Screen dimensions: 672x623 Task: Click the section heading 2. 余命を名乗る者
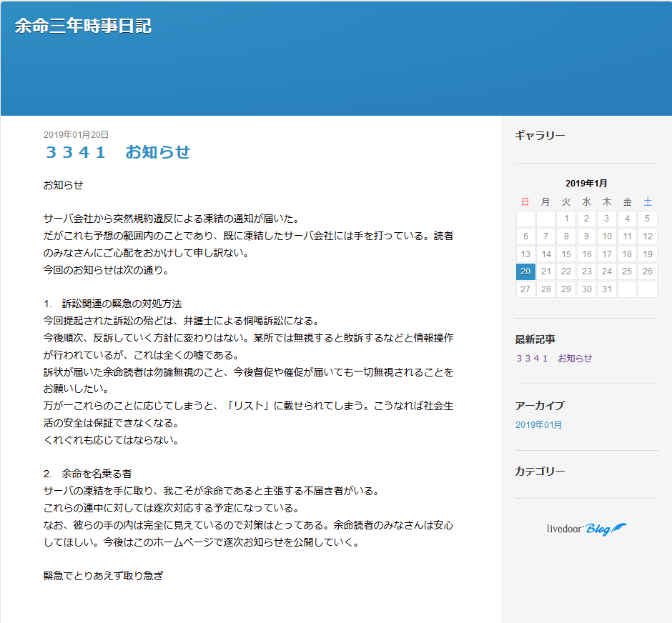(87, 474)
